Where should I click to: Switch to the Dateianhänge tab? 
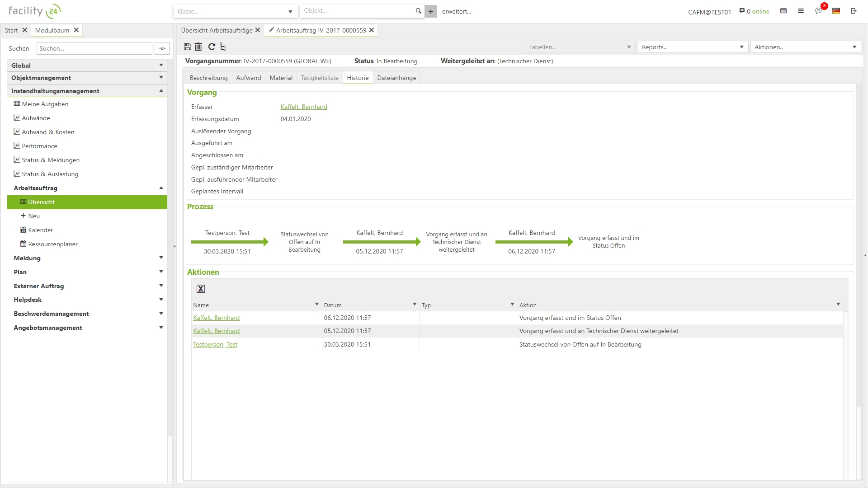click(x=396, y=78)
